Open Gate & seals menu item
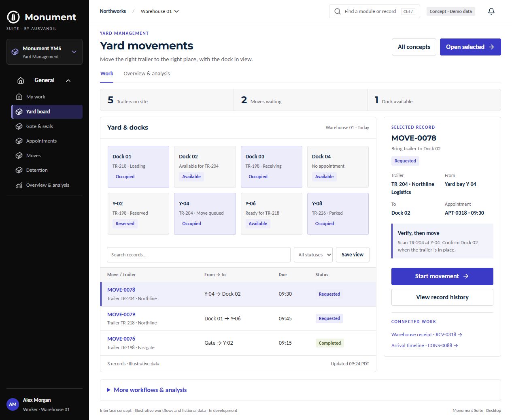This screenshot has width=512, height=420. click(x=47, y=126)
